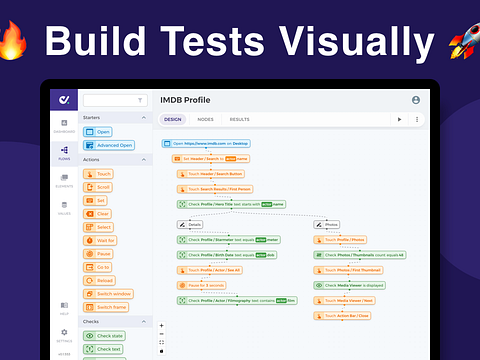The width and height of the screenshot is (480, 360).
Task: Select the Advanced Open starter block
Action: (109, 145)
